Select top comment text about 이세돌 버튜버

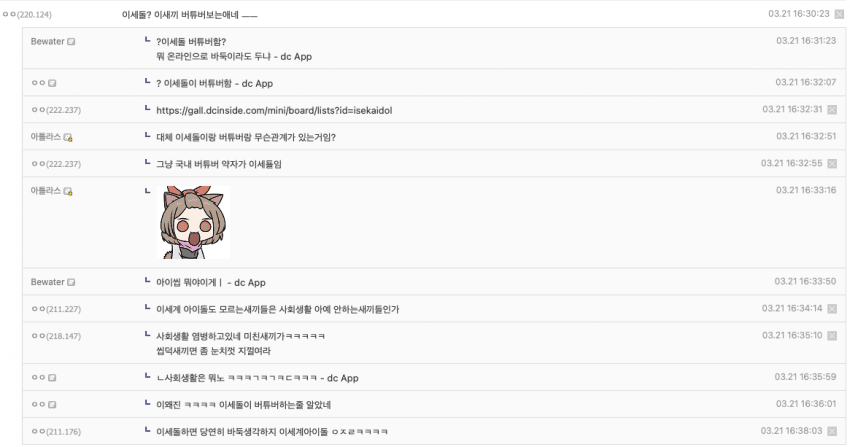tap(190, 15)
